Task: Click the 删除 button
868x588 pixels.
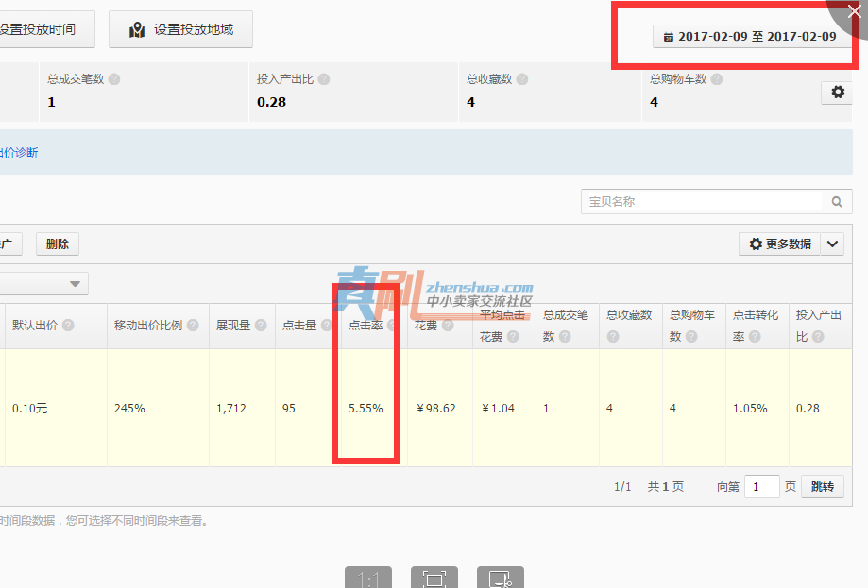Action: pos(58,244)
